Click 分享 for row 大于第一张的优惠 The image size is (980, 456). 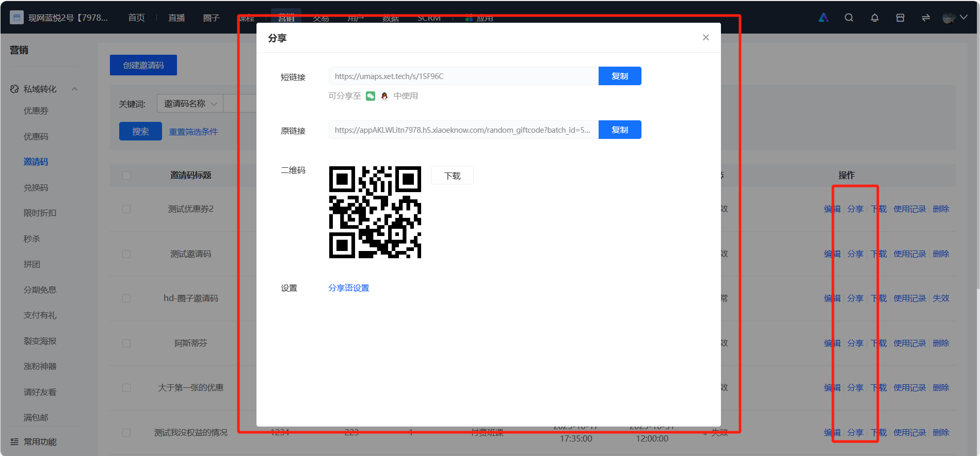pyautogui.click(x=855, y=387)
